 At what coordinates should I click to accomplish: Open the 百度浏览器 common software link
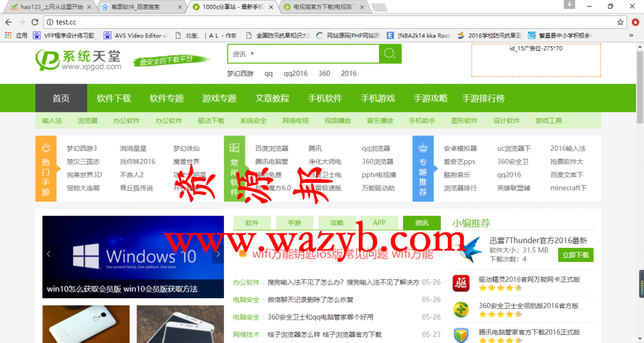(272, 149)
